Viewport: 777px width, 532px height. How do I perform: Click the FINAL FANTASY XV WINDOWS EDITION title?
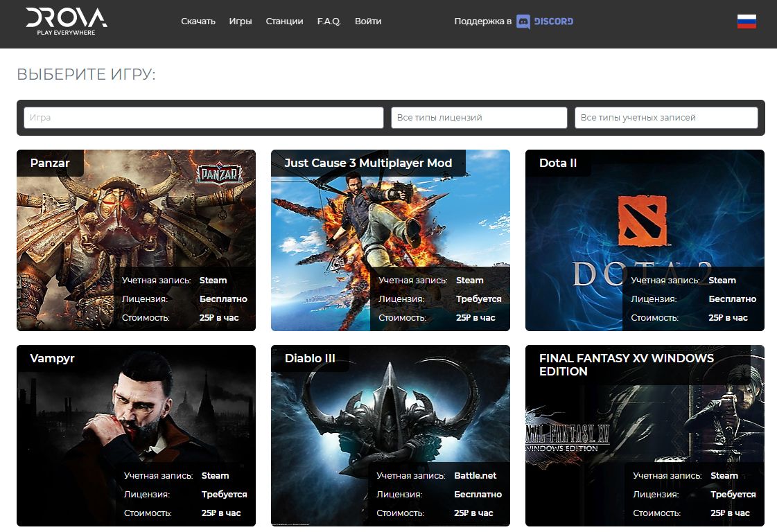tap(627, 364)
